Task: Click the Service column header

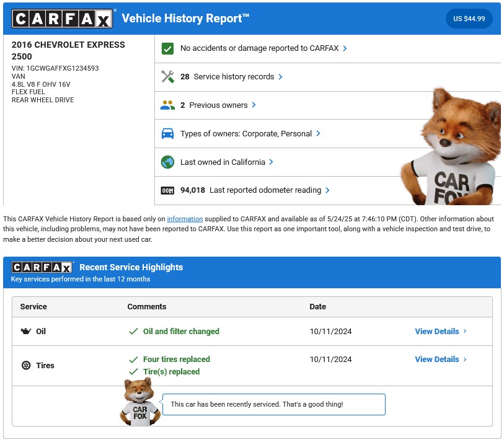Action: (33, 307)
